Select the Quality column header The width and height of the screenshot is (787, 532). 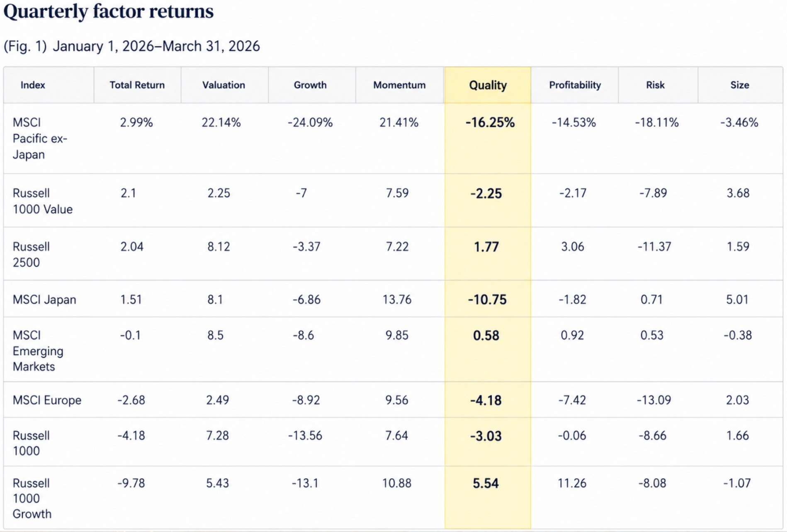coord(488,85)
